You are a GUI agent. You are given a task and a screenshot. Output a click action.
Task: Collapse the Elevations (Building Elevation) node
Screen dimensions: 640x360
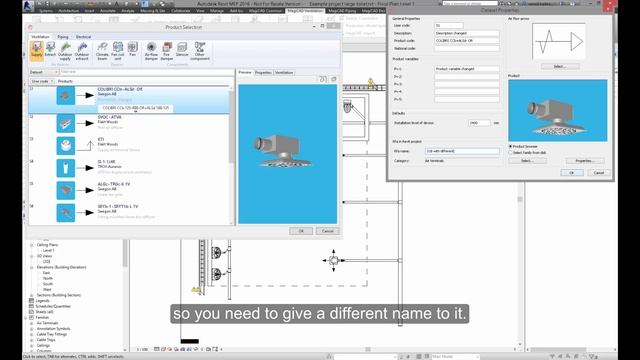click(x=31, y=267)
